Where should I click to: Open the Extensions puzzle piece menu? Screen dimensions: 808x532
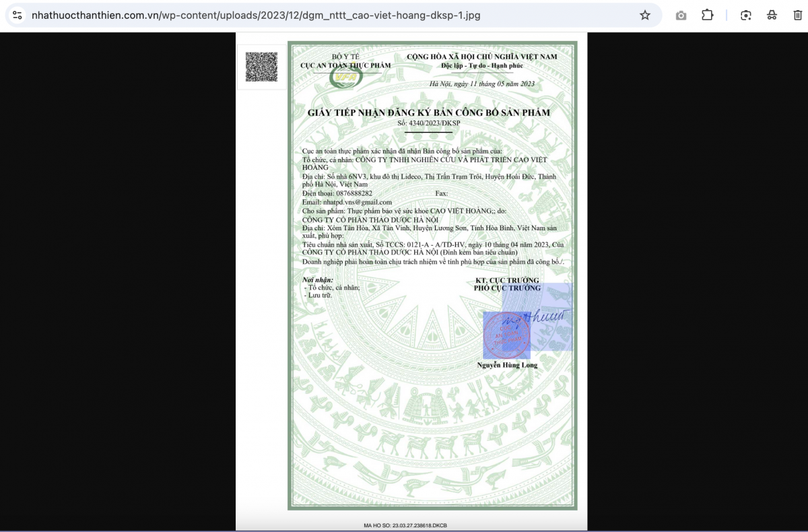(x=707, y=15)
